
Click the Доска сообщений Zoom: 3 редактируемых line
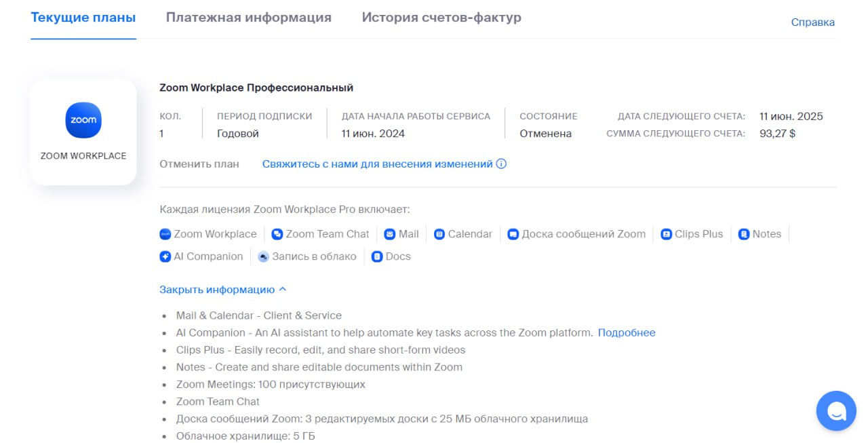[x=382, y=419]
